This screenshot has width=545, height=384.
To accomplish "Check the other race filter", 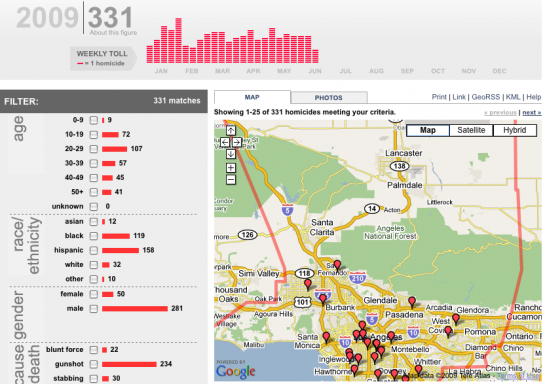I will (93, 279).
